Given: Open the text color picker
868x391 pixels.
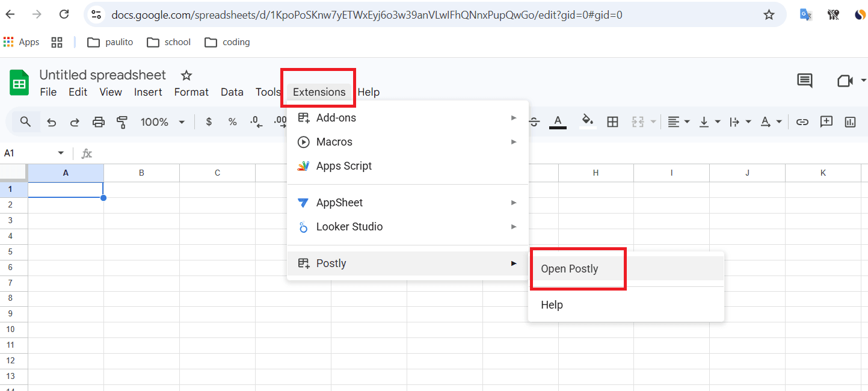Looking at the screenshot, I should tap(558, 122).
